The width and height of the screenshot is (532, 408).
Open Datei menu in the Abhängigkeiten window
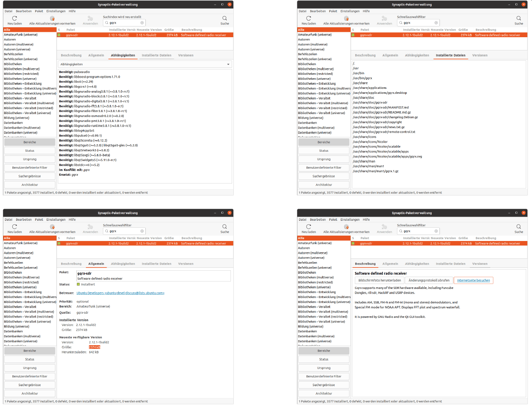8,11
